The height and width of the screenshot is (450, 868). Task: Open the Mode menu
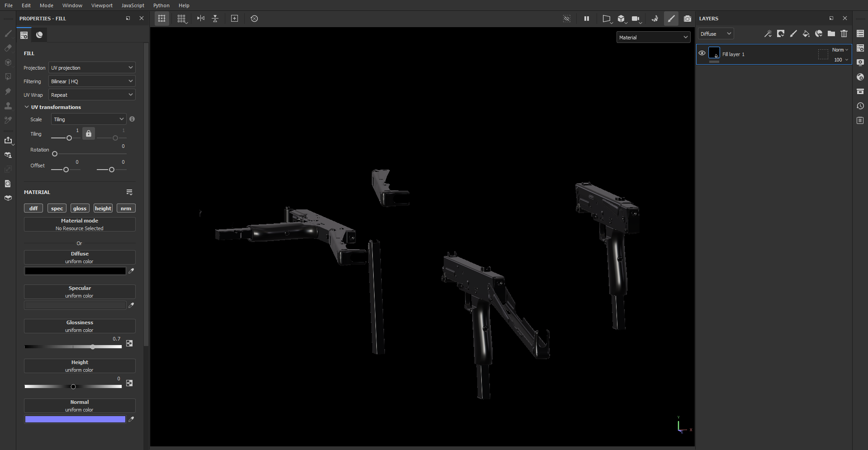point(47,5)
